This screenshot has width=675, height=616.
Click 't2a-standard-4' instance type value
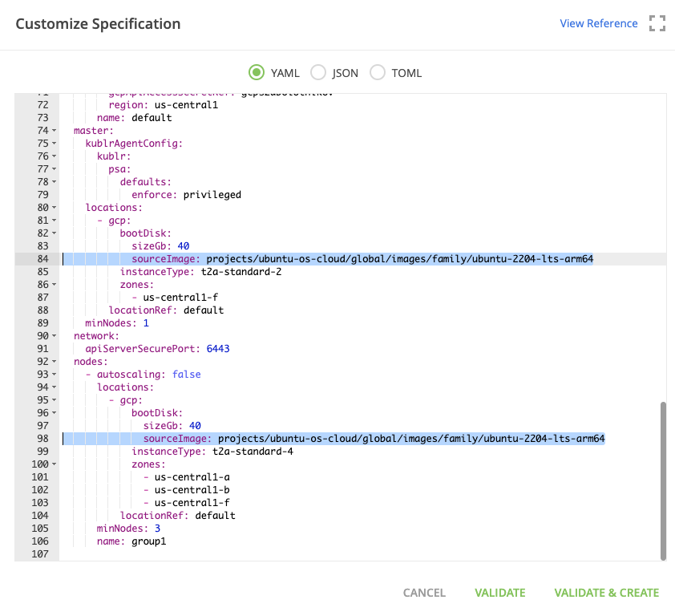253,452
